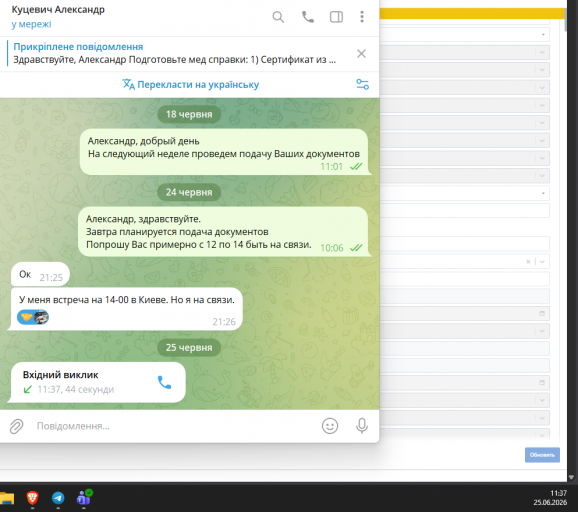
Task: Open Microsoft Teams from taskbar
Action: [x=84, y=498]
